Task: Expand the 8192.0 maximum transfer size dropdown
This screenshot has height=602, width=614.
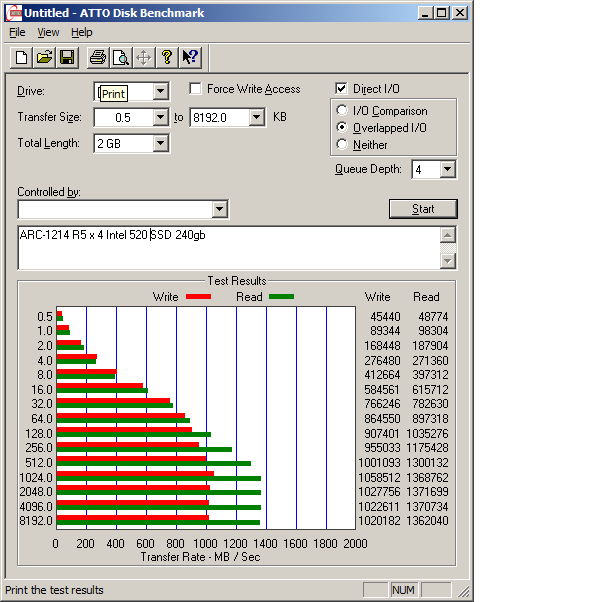Action: pos(256,118)
